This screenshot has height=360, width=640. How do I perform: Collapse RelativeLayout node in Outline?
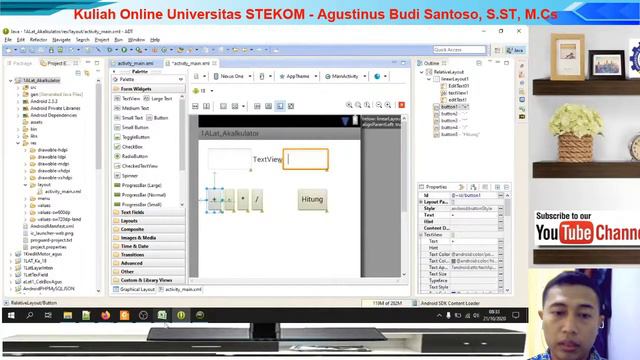click(x=422, y=72)
